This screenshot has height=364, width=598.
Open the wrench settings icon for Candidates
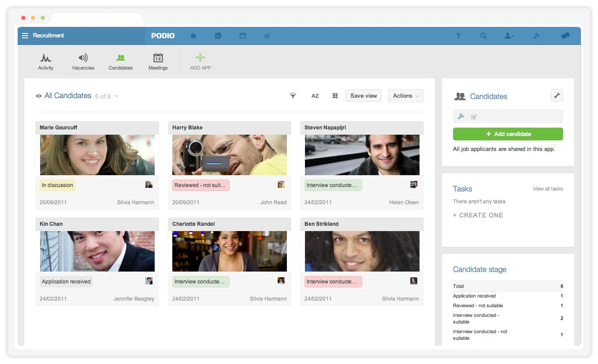pyautogui.click(x=557, y=96)
